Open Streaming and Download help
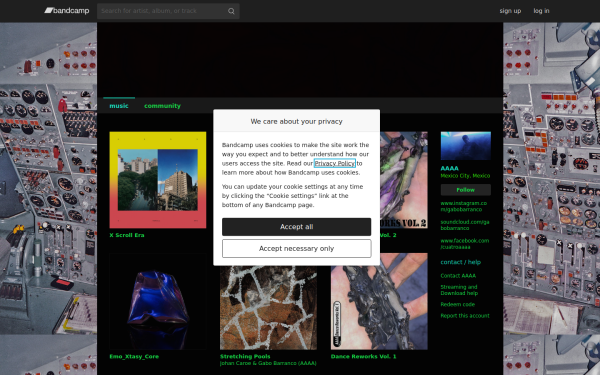This screenshot has height=375, width=600. click(x=459, y=290)
